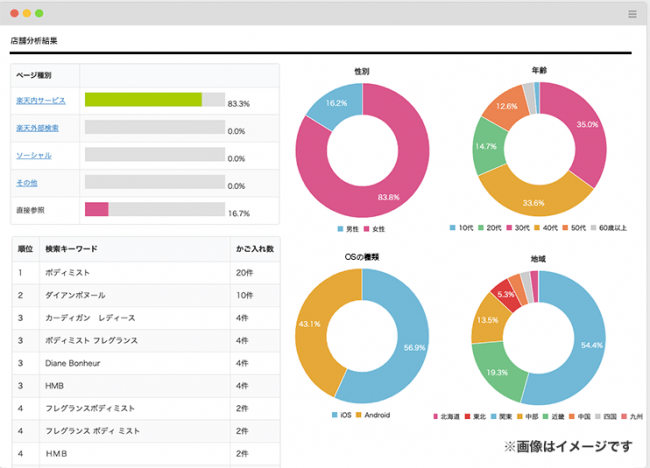
Task: Toggle the Android legend item
Action: click(x=375, y=414)
